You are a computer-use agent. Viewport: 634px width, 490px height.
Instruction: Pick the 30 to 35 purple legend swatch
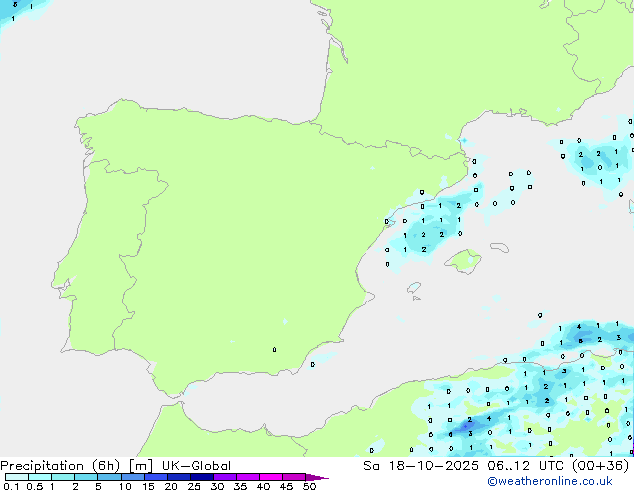[x=225, y=477]
